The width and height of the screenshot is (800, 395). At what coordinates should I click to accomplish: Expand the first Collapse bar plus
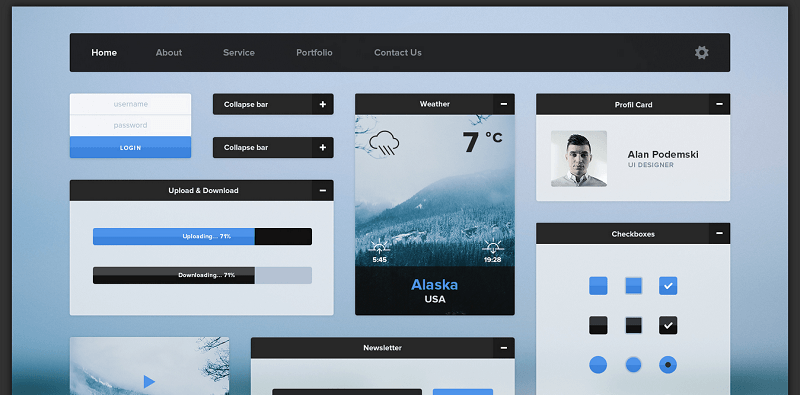click(322, 104)
